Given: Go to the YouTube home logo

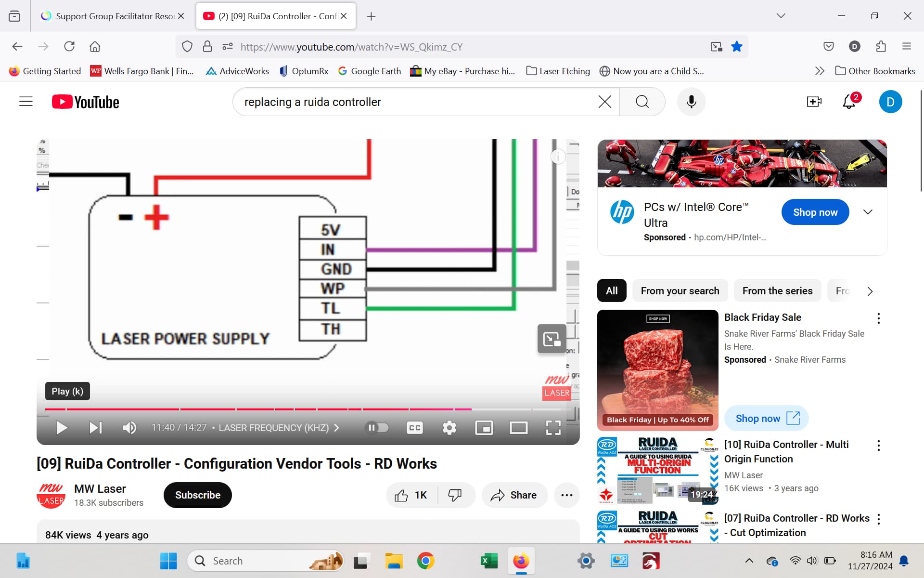Looking at the screenshot, I should click(86, 102).
